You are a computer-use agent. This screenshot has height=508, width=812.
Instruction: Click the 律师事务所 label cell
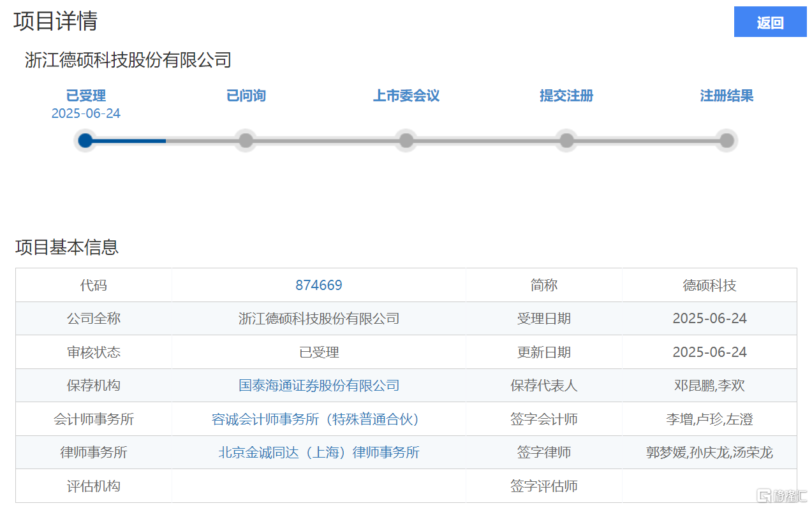point(94,453)
